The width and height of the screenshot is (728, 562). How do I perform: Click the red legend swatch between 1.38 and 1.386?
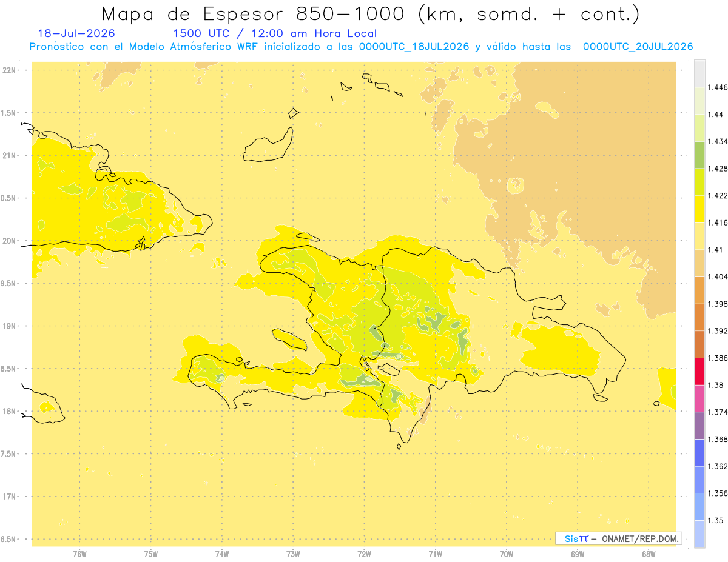click(x=699, y=372)
